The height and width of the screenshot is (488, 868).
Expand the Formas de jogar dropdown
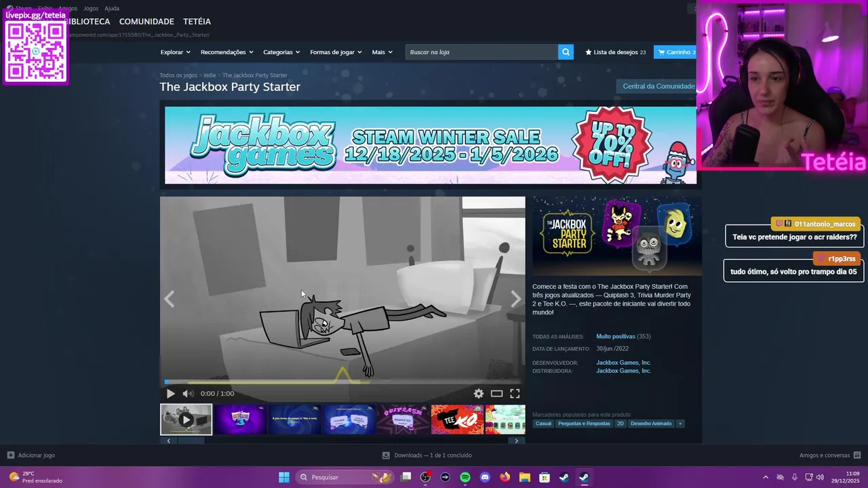336,52
